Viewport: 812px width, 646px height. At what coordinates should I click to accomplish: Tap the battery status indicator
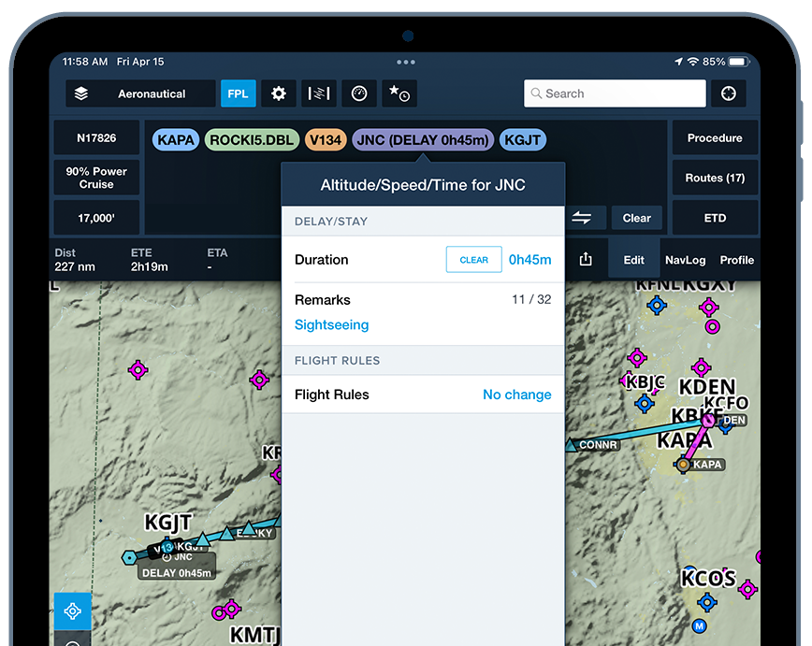[739, 62]
